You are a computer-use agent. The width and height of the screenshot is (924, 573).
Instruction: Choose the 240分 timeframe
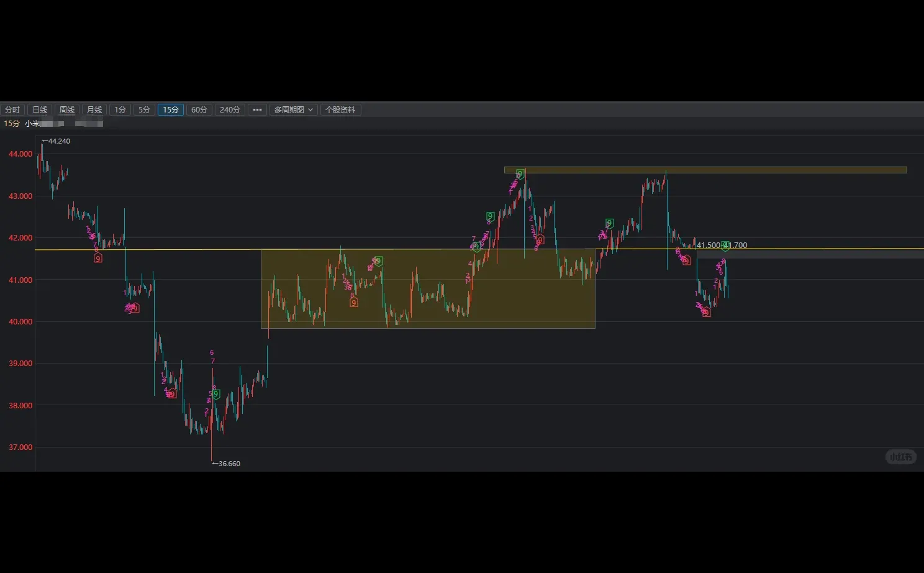pyautogui.click(x=230, y=110)
